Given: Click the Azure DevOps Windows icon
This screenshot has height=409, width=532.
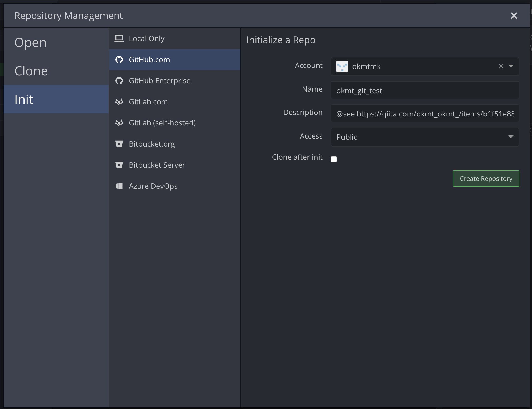Looking at the screenshot, I should (x=119, y=186).
